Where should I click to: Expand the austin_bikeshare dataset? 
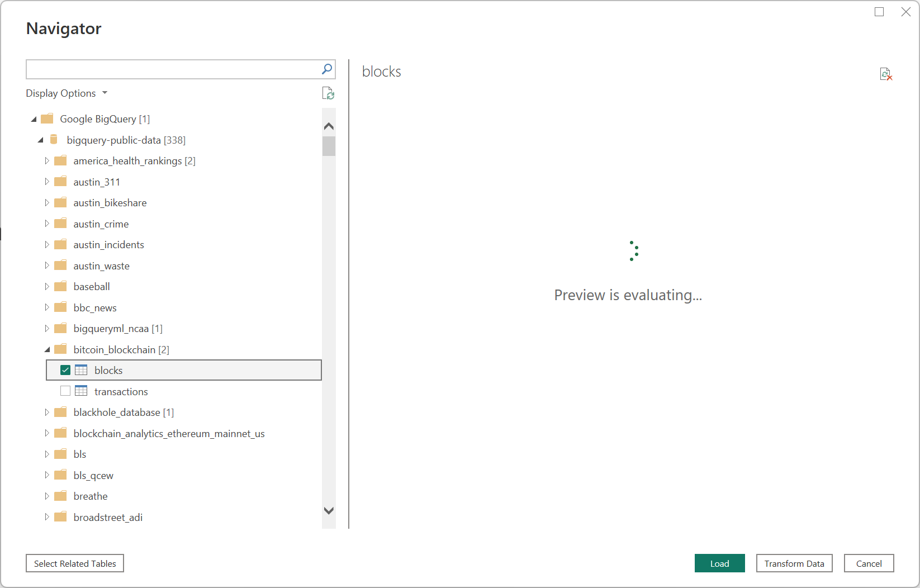click(47, 203)
